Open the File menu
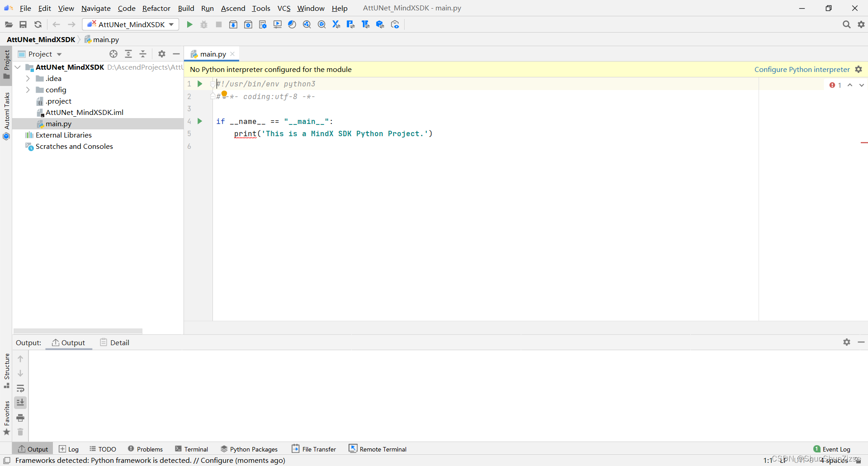 coord(25,8)
